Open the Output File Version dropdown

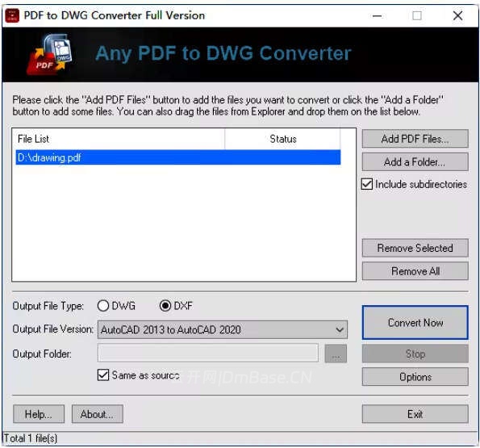pos(223,329)
